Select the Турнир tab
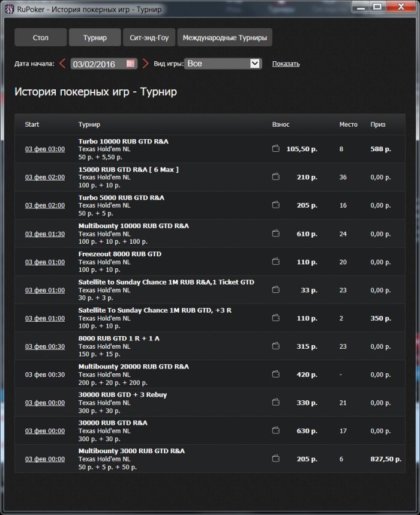Screen dimensions: 420x515 tap(95, 37)
